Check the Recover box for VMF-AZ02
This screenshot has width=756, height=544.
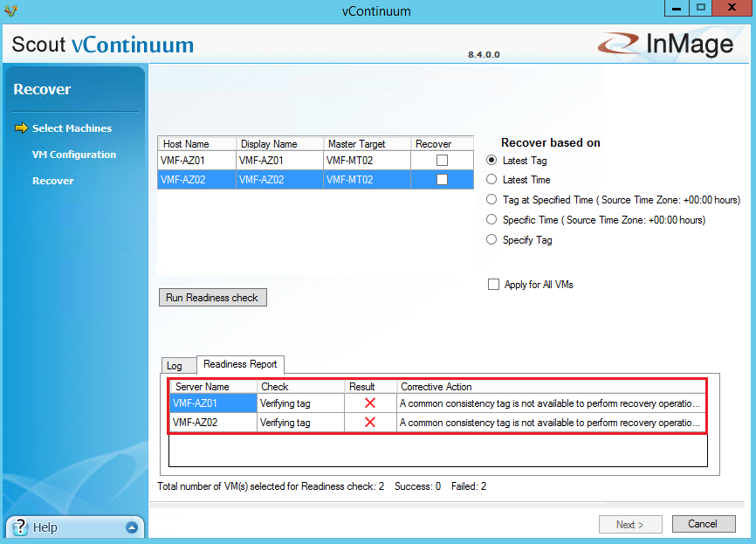tap(442, 180)
